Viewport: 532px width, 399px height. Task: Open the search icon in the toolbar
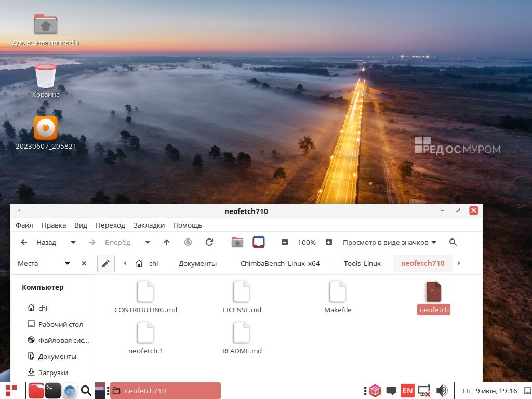pos(453,242)
